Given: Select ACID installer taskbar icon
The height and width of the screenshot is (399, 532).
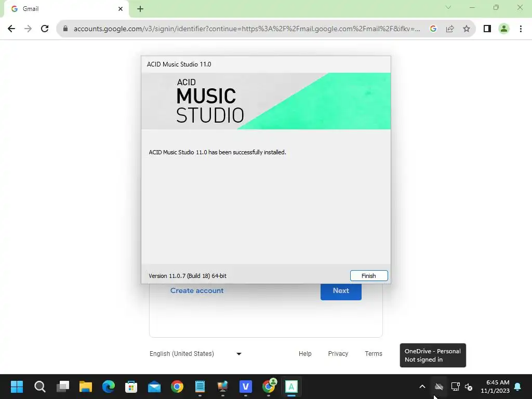Looking at the screenshot, I should (x=291, y=387).
